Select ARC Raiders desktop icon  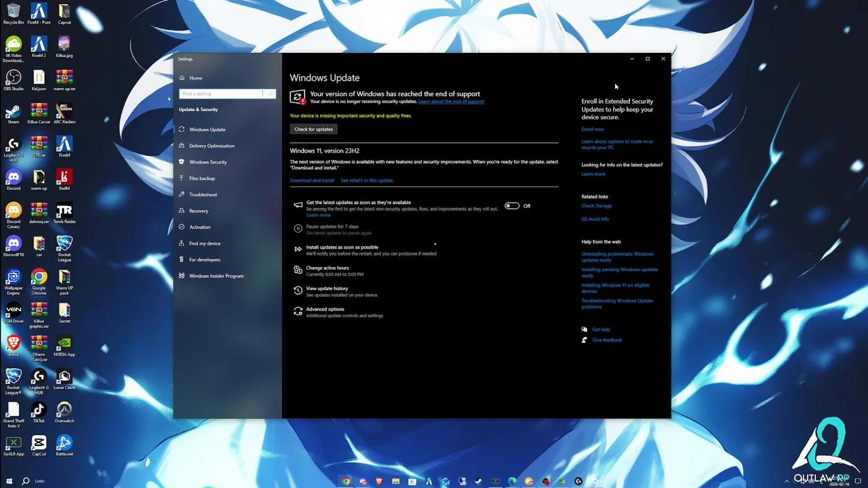[x=64, y=114]
